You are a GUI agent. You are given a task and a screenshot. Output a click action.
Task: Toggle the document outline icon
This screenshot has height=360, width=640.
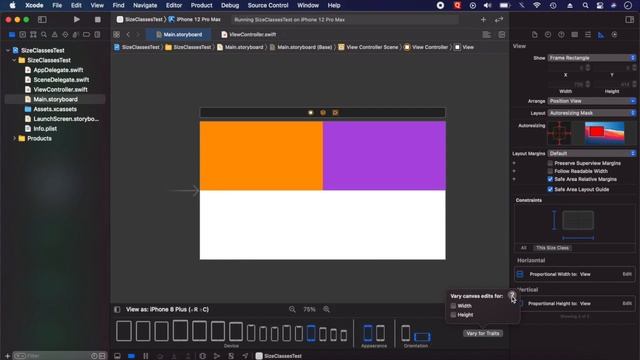coord(117,309)
